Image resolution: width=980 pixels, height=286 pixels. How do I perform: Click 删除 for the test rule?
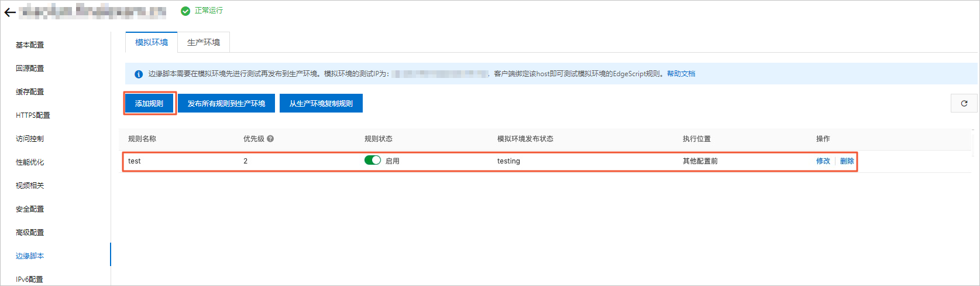[847, 161]
